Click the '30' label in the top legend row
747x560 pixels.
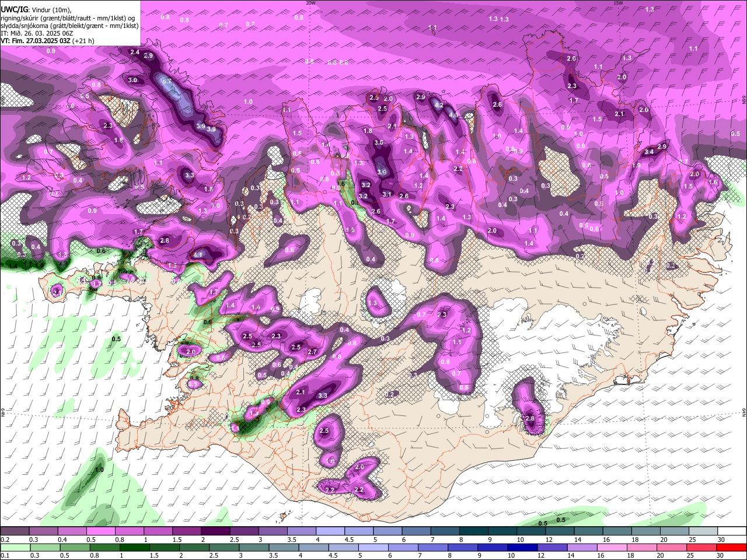pyautogui.click(x=721, y=540)
